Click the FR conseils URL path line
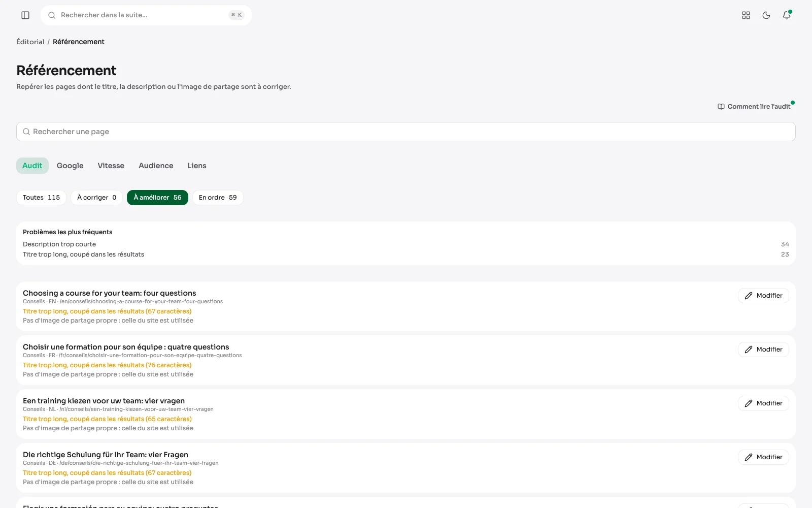Viewport: 812px width, 508px height. (132, 356)
